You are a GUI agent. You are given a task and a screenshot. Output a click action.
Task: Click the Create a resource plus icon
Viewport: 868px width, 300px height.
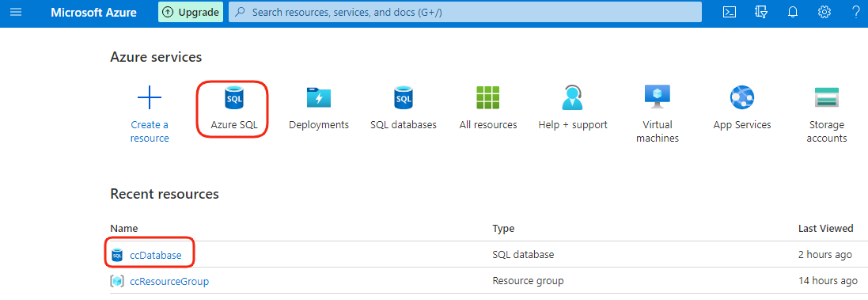click(150, 98)
